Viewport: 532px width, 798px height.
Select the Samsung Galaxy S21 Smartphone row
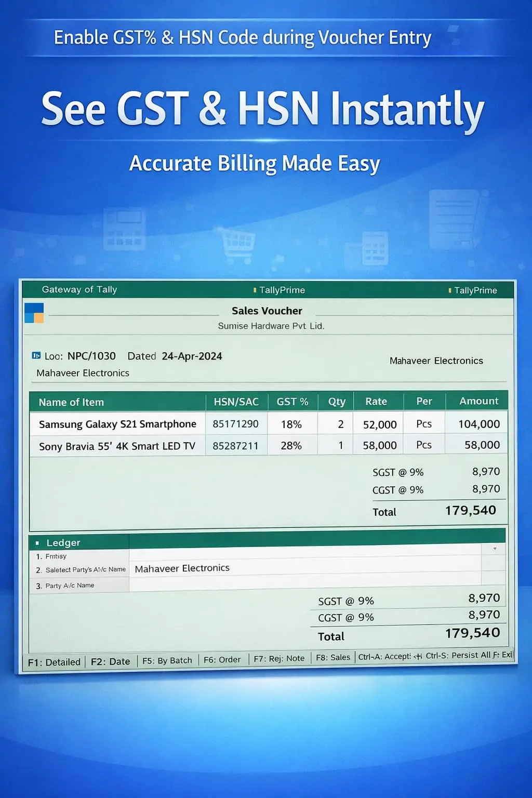point(117,424)
